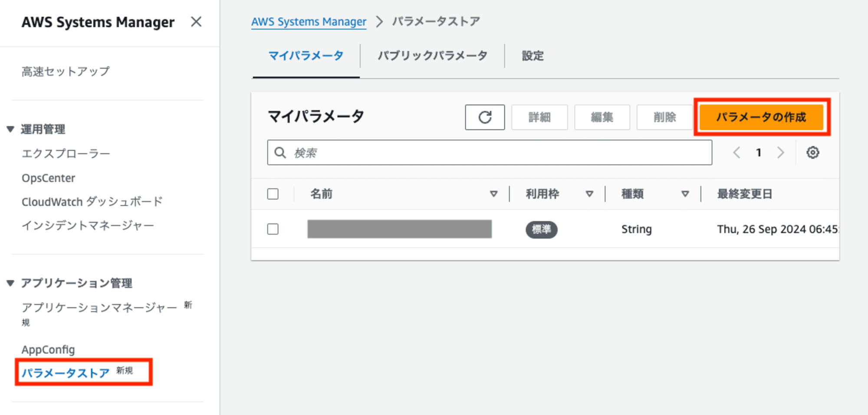Open AppConfig in sidebar
Image resolution: width=868 pixels, height=415 pixels.
tap(48, 350)
